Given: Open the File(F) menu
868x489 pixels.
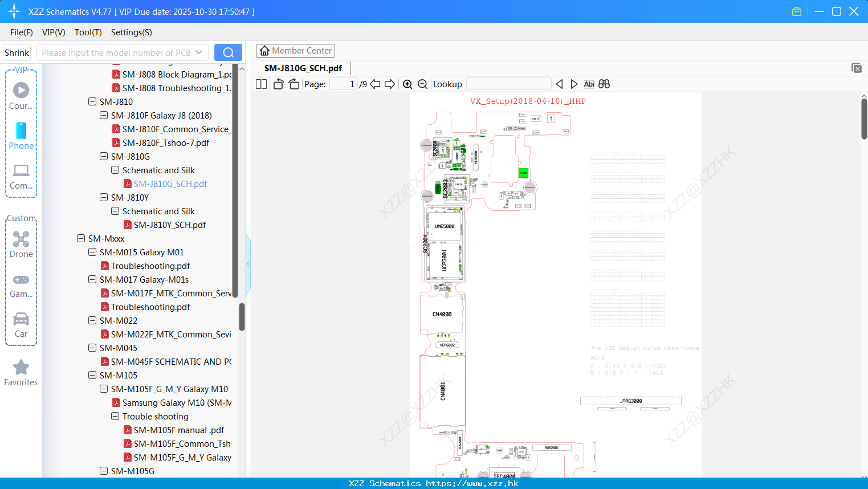Looking at the screenshot, I should click(22, 32).
